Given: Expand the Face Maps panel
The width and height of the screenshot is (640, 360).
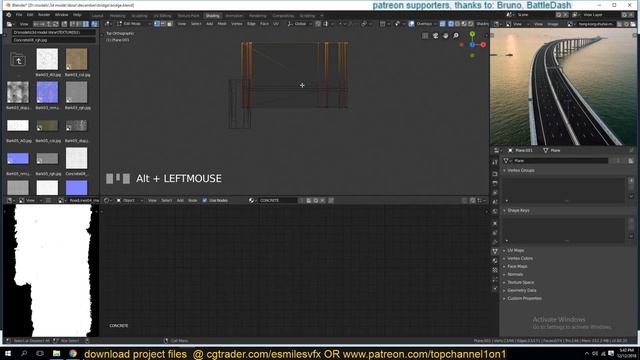Looking at the screenshot, I should point(517,266).
